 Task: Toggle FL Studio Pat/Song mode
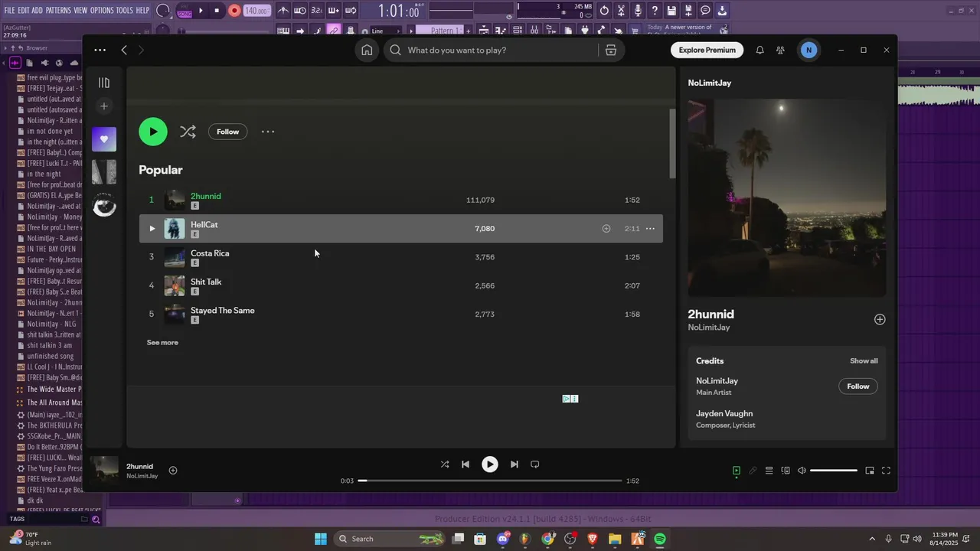pyautogui.click(x=185, y=11)
